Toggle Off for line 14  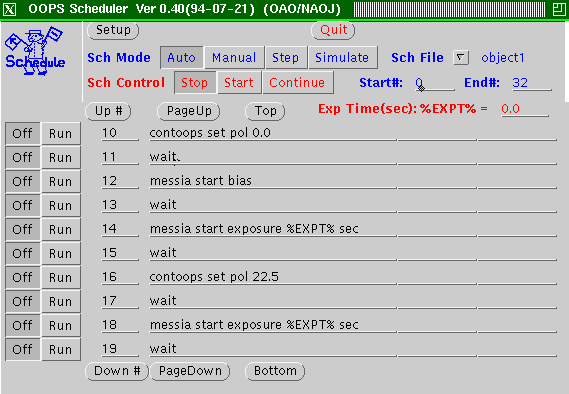click(x=22, y=229)
